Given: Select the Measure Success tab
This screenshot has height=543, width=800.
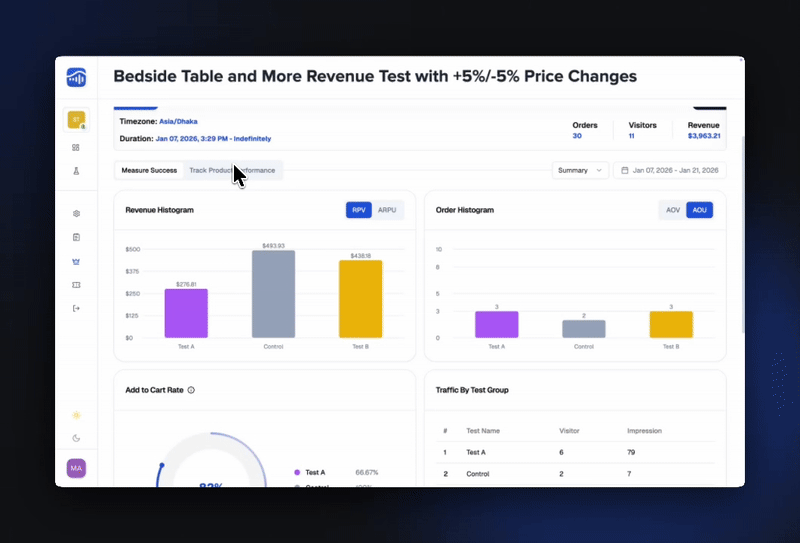Looking at the screenshot, I should [x=149, y=170].
